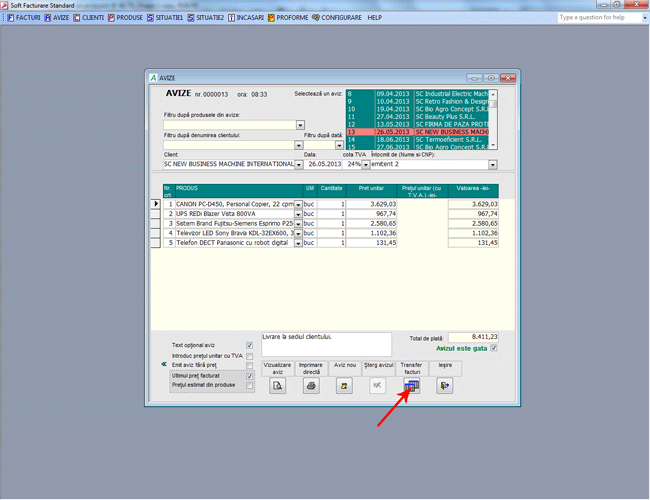Enable Emit aviz fara pret checkbox

point(250,365)
